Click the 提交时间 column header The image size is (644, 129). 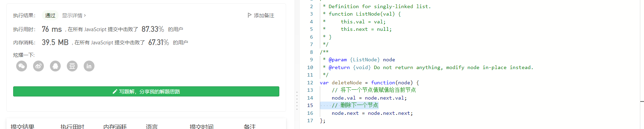[201, 127]
